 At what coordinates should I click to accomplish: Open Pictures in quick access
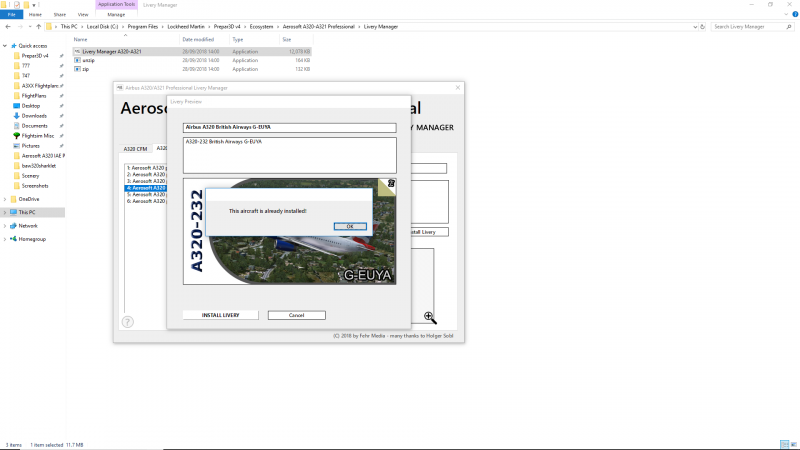[31, 146]
